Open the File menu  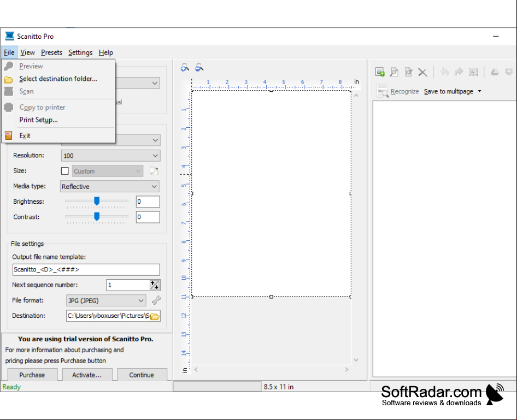pyautogui.click(x=9, y=52)
